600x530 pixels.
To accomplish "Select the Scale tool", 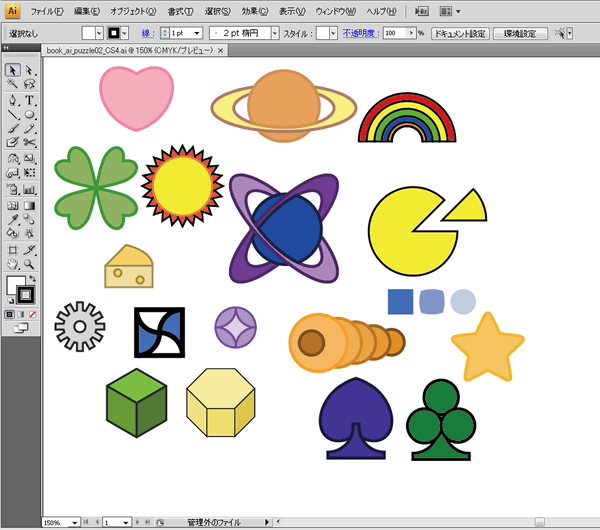I will click(x=29, y=158).
